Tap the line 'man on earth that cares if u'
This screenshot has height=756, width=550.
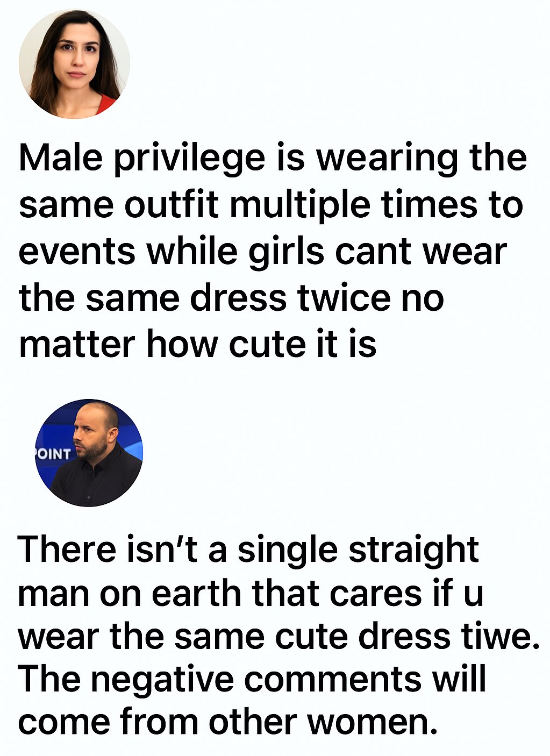point(251,594)
